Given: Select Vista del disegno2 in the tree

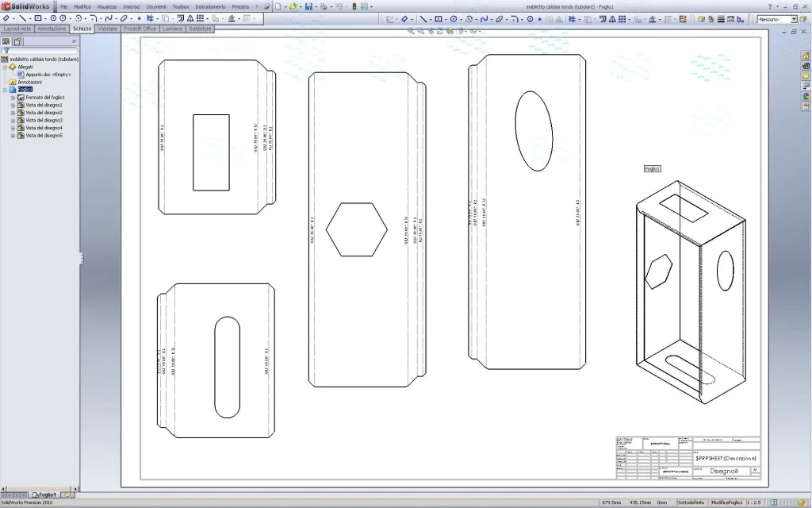Looking at the screenshot, I should point(44,113).
